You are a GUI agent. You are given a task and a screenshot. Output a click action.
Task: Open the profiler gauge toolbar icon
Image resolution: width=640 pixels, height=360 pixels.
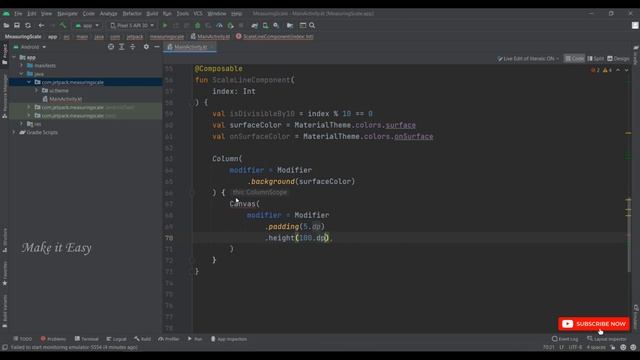pyautogui.click(x=219, y=25)
